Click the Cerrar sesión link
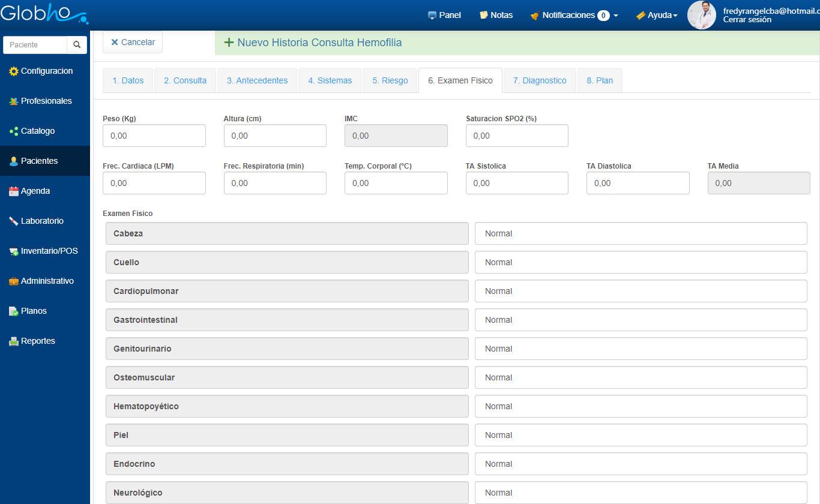Image resolution: width=820 pixels, height=504 pixels. tap(747, 20)
